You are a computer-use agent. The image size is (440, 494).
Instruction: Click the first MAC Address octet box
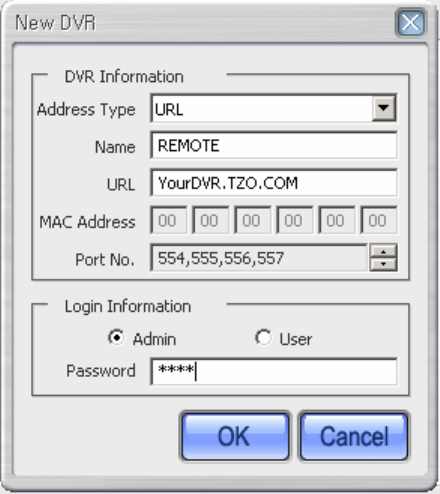tap(169, 220)
